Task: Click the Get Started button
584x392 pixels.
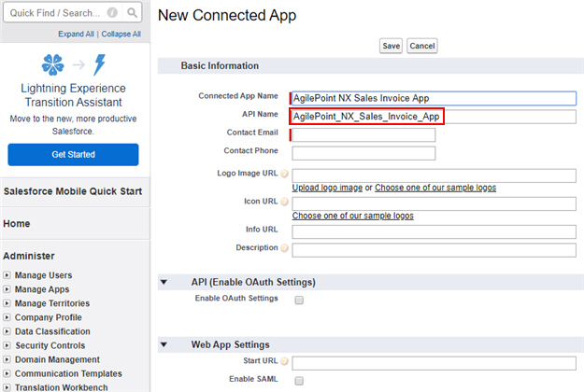Action: point(74,154)
